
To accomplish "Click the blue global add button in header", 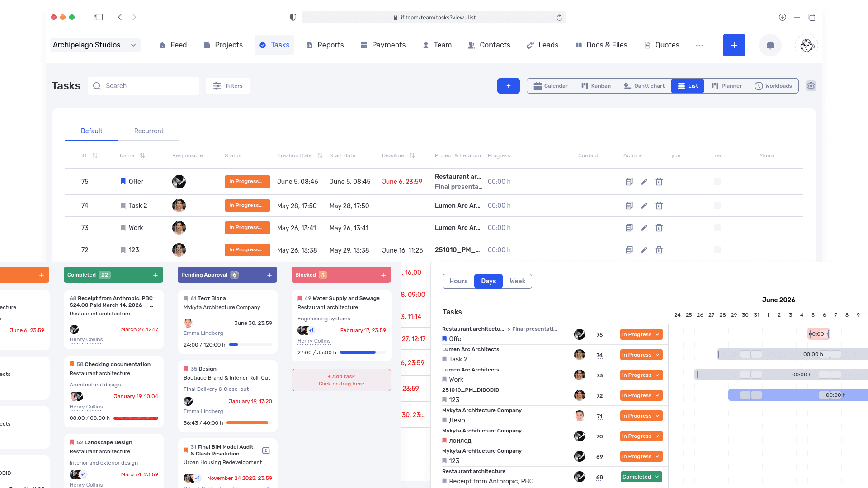I will (x=734, y=45).
